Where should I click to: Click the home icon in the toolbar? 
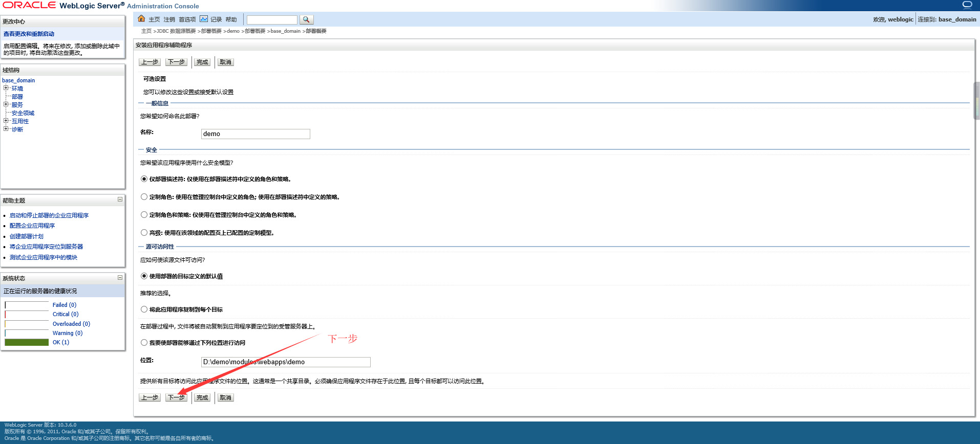(x=141, y=19)
